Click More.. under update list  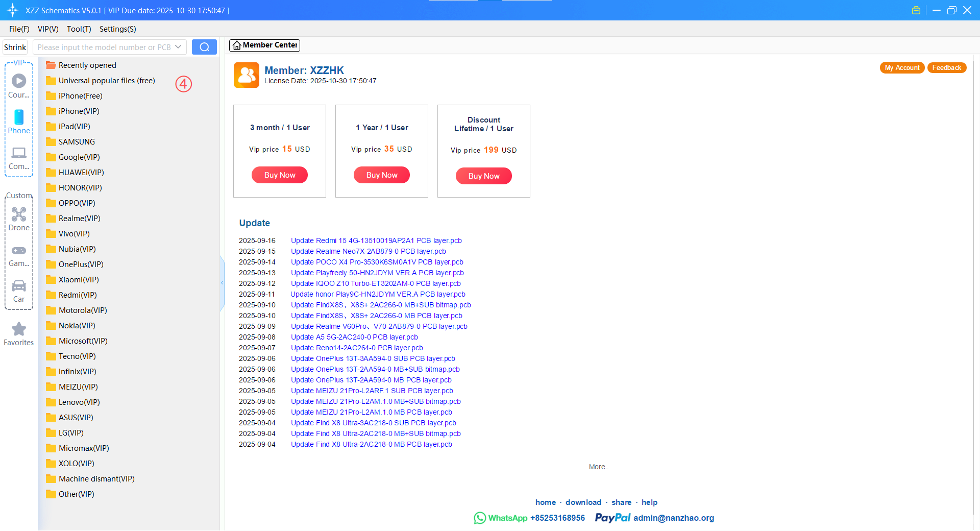coord(599,467)
